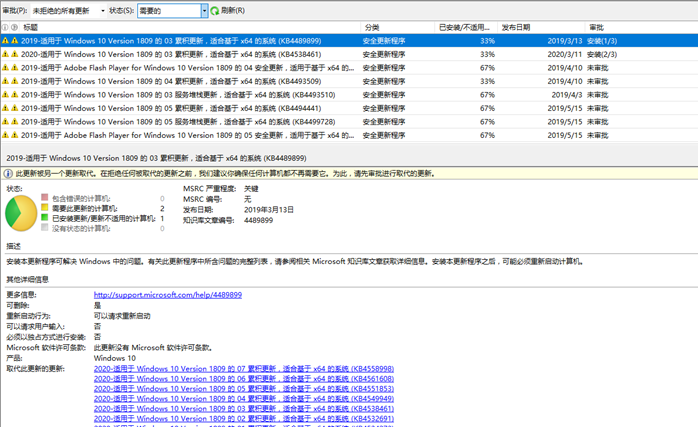Click the yellow swatch for 需要此更新的计算机
This screenshot has height=427, width=698.
pyautogui.click(x=45, y=207)
